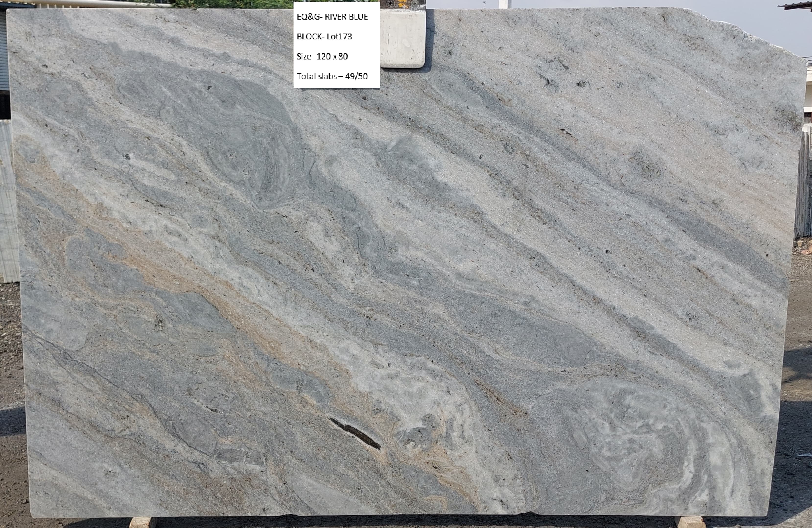Screen dimensions: 812x528
Task: Click the 'Size- 120 x 80' text
Action: 322,56
